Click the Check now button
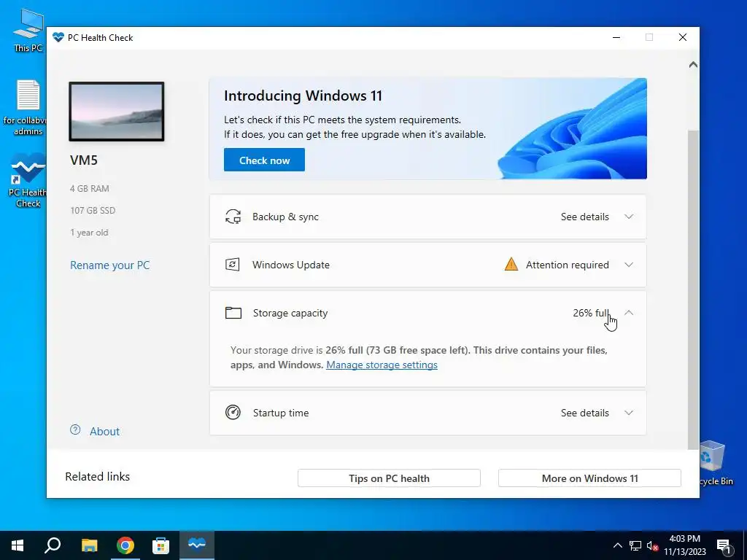This screenshot has height=560, width=747. (264, 160)
